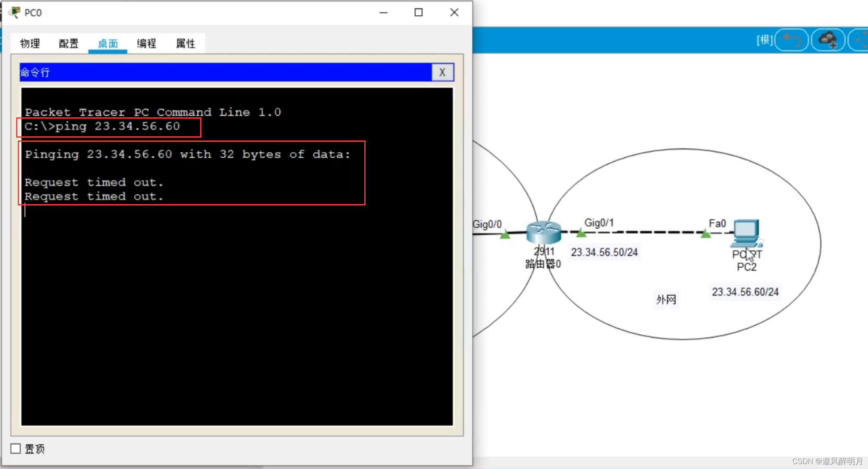
Task: Click the back level arrow button
Action: [791, 40]
